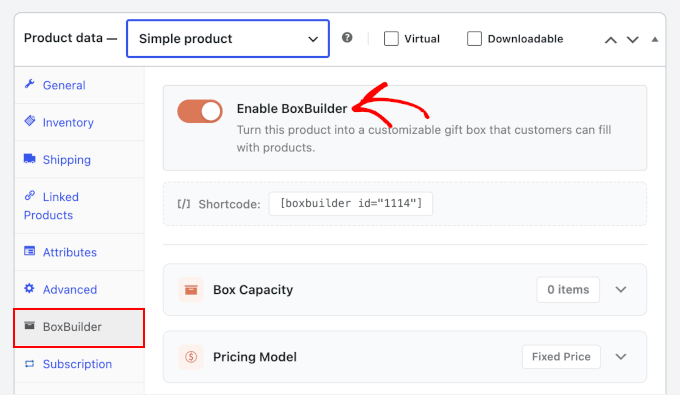Screen dimensions: 680x395
Task: Click the Advanced gear icon
Action: coord(29,288)
